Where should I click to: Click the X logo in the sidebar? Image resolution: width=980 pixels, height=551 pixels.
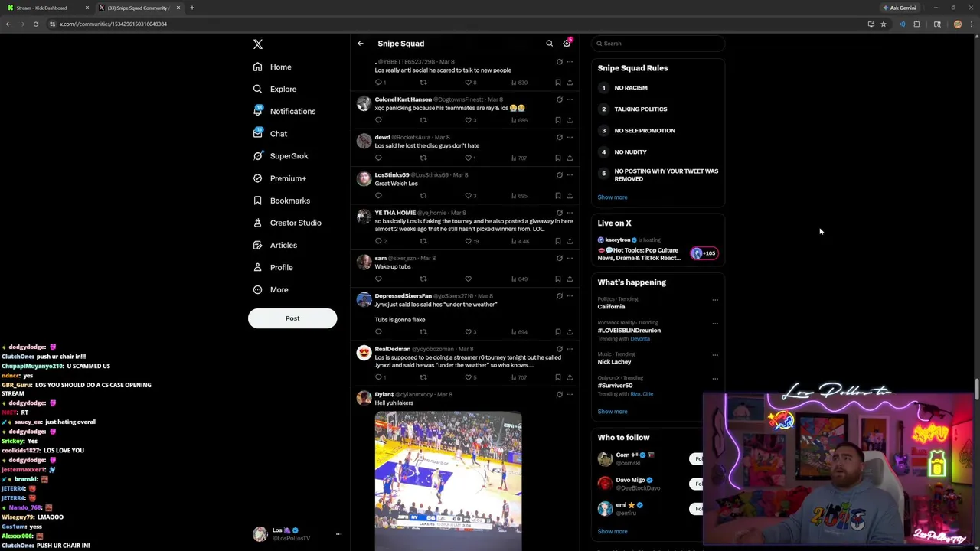(258, 44)
